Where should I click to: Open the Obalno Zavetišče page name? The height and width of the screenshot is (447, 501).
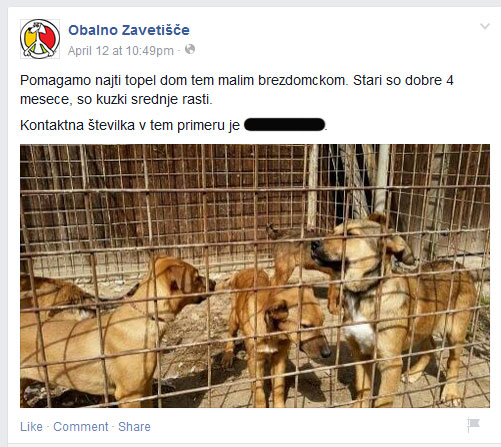pos(129,30)
